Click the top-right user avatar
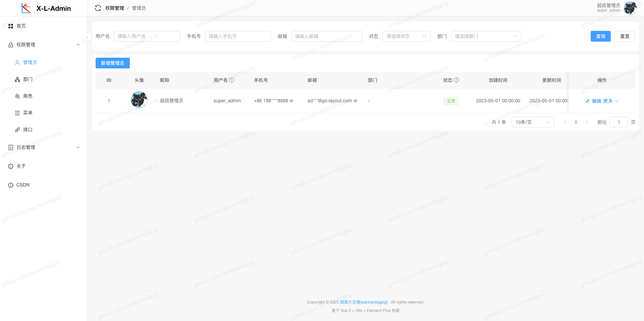This screenshot has height=321, width=644. (630, 8)
